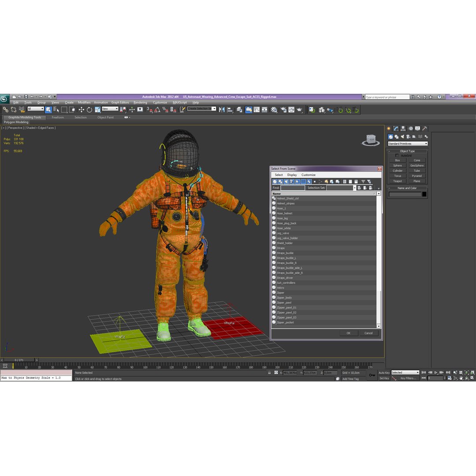Screen dimensions: 476x476
Task: Toggle the Percent Snap icon
Action: pos(165,110)
